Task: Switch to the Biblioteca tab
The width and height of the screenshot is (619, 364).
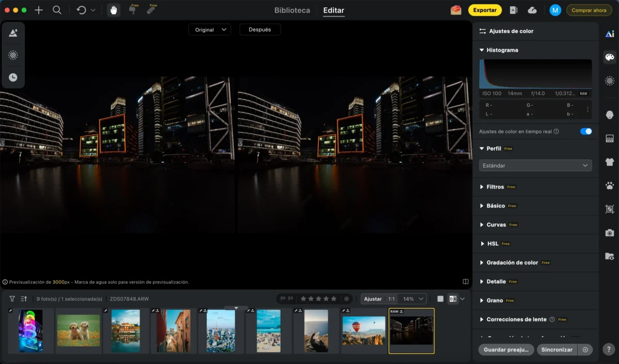Action: (292, 10)
